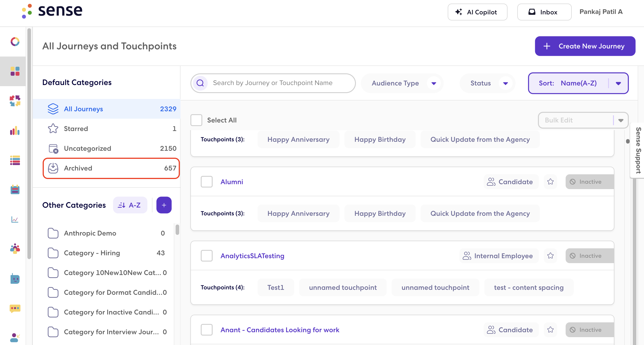Open Anant - Candidates Looking for work
The image size is (644, 345).
280,330
